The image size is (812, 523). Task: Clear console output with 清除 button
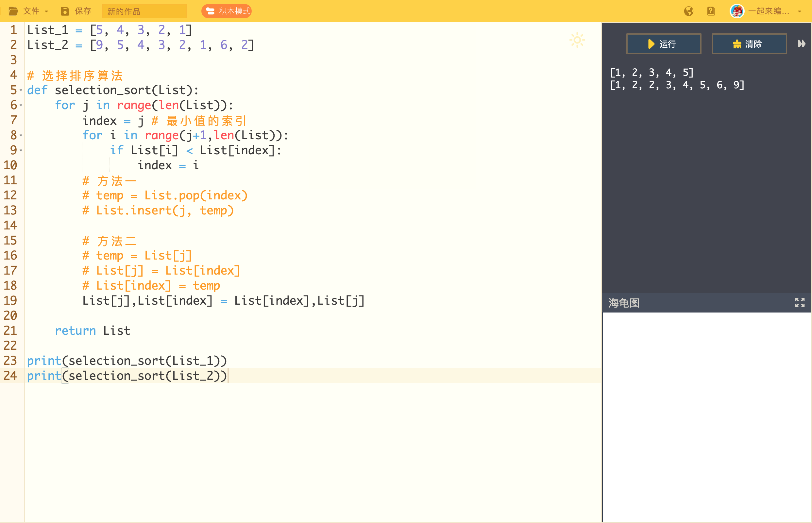(x=749, y=44)
